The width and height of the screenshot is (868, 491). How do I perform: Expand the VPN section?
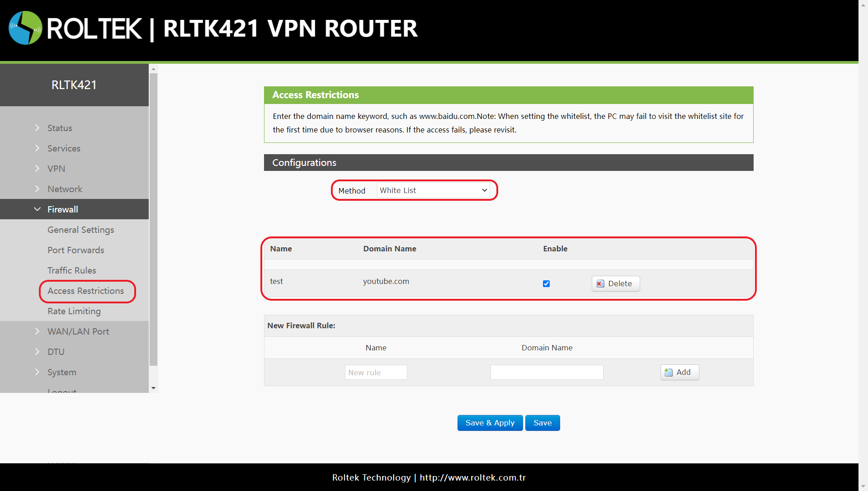(56, 169)
